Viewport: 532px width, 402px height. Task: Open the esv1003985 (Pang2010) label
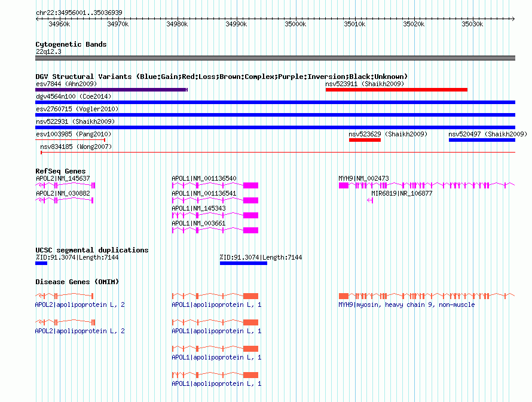pos(74,134)
